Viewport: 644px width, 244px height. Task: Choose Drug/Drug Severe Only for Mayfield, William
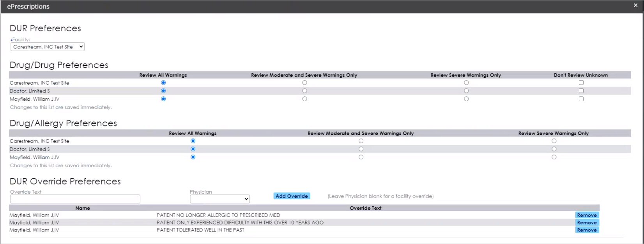click(x=466, y=99)
